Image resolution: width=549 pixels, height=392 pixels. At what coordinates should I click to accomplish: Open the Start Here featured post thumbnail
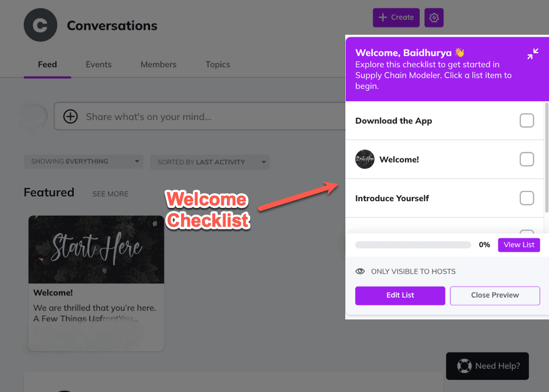(96, 249)
